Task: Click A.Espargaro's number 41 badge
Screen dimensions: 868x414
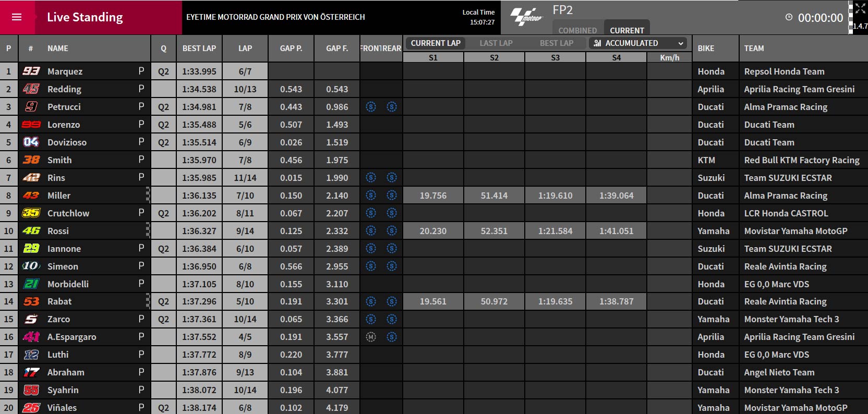Action: point(31,337)
